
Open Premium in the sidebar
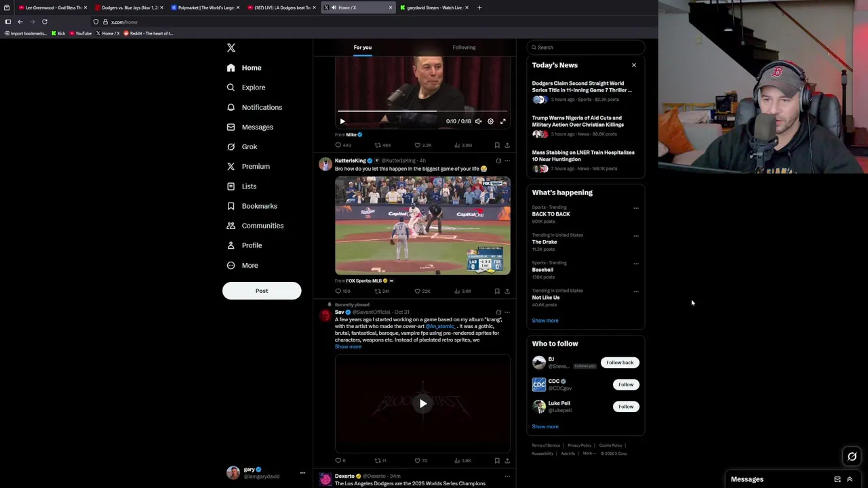coord(248,166)
